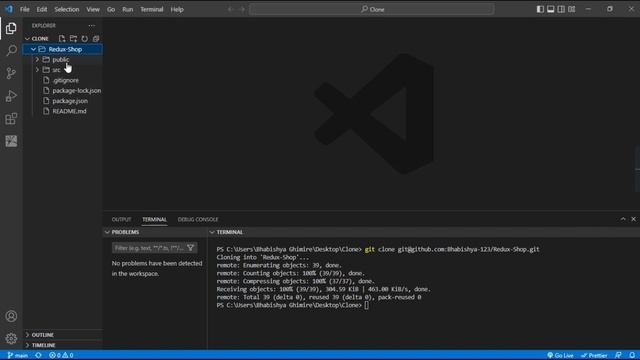Open the Terminal menu

pyautogui.click(x=151, y=9)
